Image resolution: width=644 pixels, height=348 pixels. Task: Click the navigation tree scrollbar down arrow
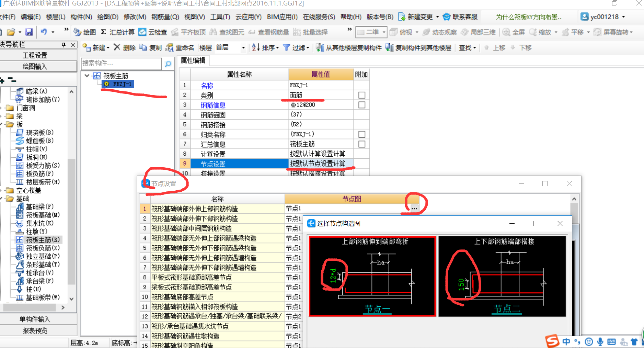pyautogui.click(x=71, y=299)
